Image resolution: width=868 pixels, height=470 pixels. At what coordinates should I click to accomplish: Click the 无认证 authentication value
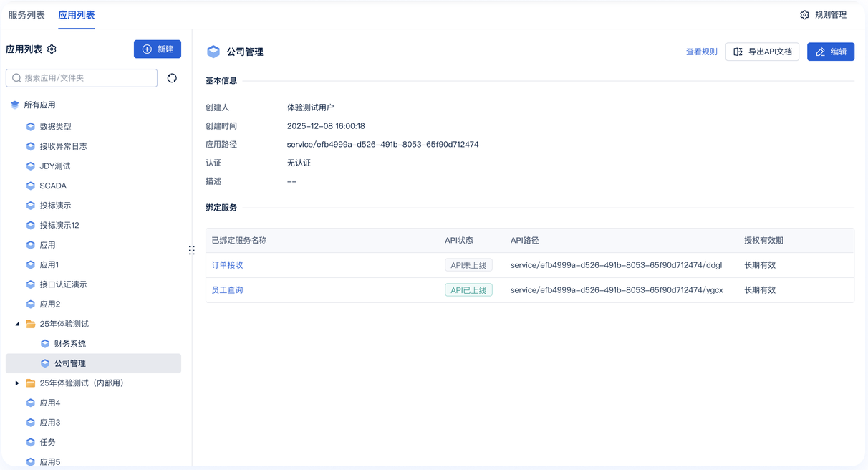tap(299, 163)
